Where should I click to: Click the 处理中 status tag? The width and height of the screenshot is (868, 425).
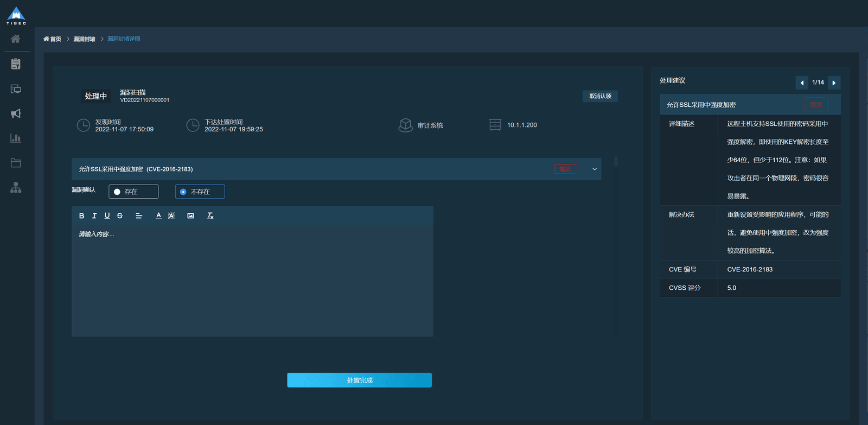[96, 96]
